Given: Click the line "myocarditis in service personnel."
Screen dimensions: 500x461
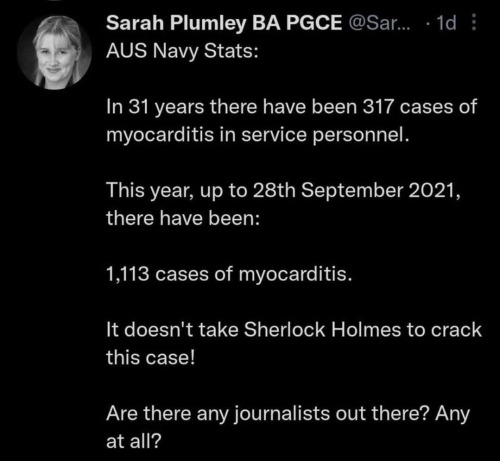Looking at the screenshot, I should [257, 135].
